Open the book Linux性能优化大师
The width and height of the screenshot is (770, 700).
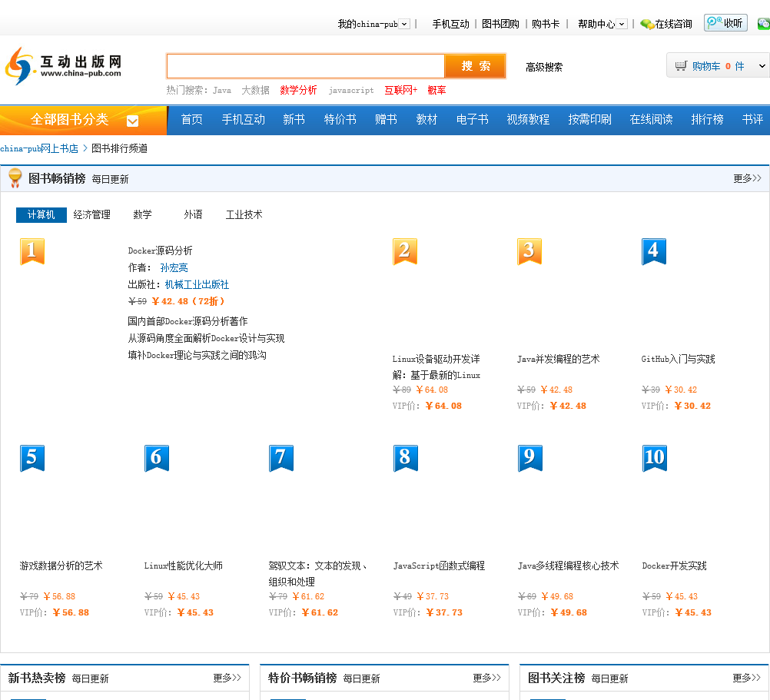pyautogui.click(x=183, y=566)
